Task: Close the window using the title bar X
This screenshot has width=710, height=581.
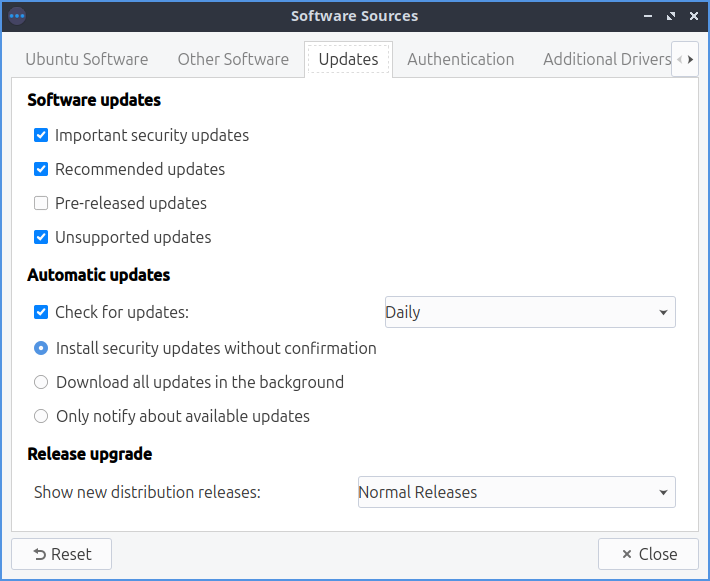Action: click(693, 16)
